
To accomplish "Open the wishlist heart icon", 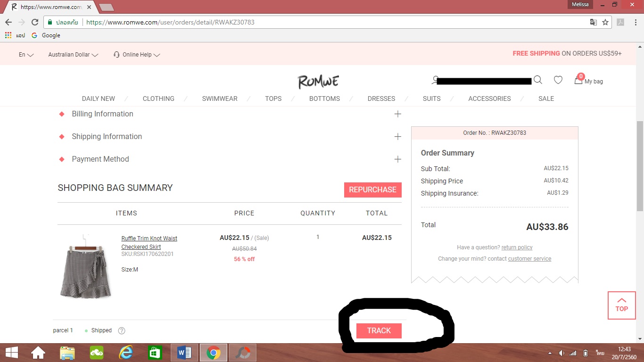I will click(x=558, y=80).
